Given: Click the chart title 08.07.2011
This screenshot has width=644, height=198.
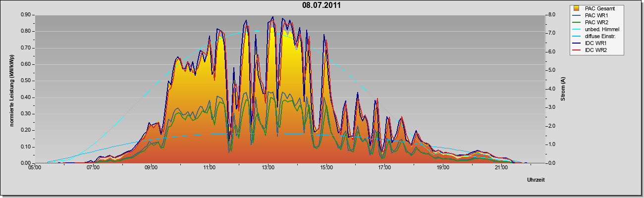Looking at the screenshot, I should [x=322, y=5].
